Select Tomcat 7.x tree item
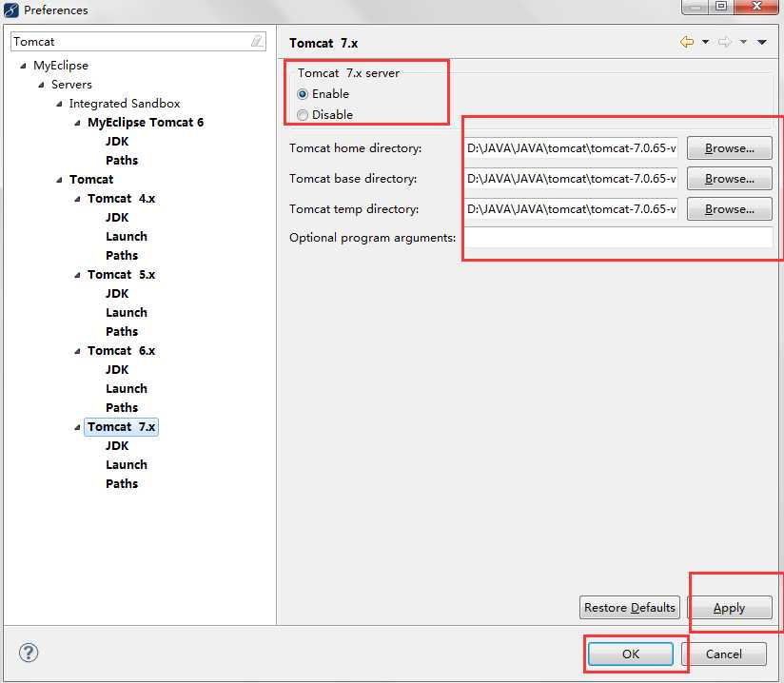Image resolution: width=784 pixels, height=683 pixels. [x=122, y=427]
